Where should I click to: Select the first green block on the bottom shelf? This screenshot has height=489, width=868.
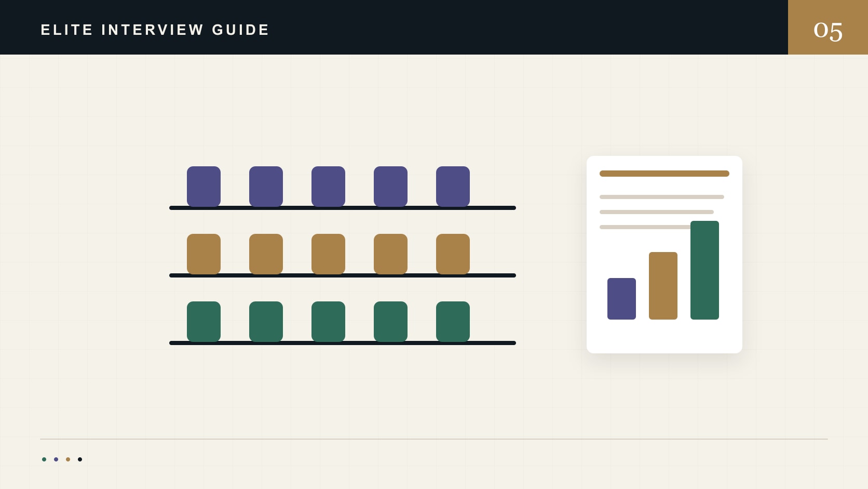pyautogui.click(x=204, y=322)
